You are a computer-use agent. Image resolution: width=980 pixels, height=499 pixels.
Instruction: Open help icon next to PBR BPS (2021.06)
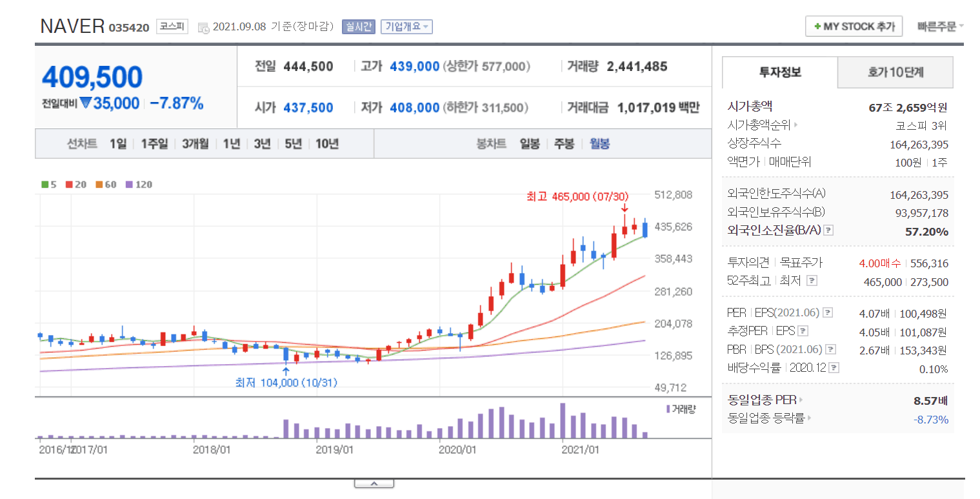click(x=831, y=350)
